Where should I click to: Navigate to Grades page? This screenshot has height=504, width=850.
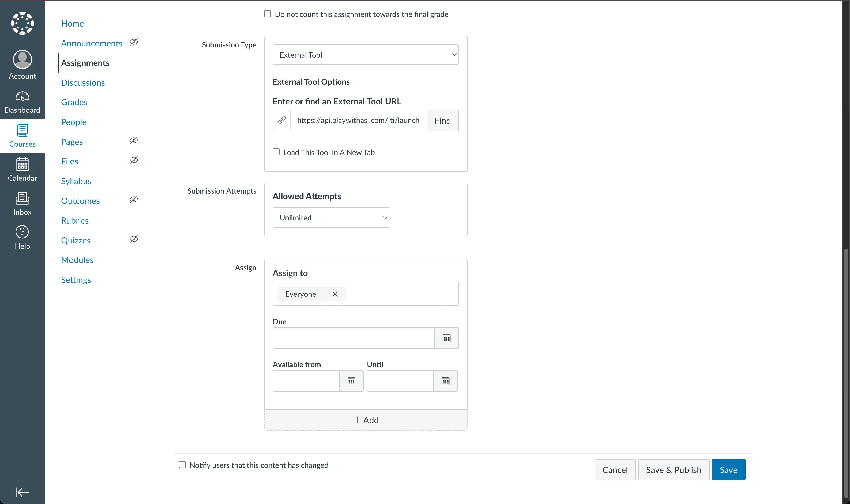(74, 102)
